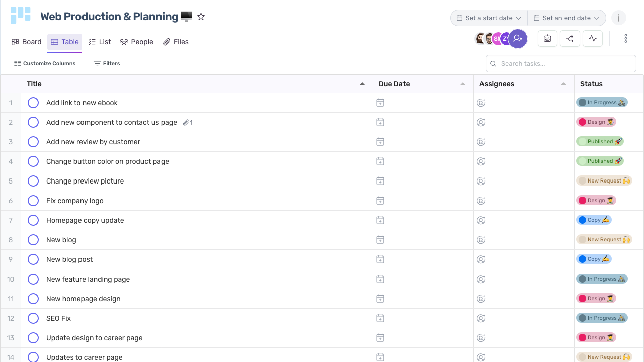
Task: Change Copy status of Homepage copy update
Action: click(x=594, y=220)
